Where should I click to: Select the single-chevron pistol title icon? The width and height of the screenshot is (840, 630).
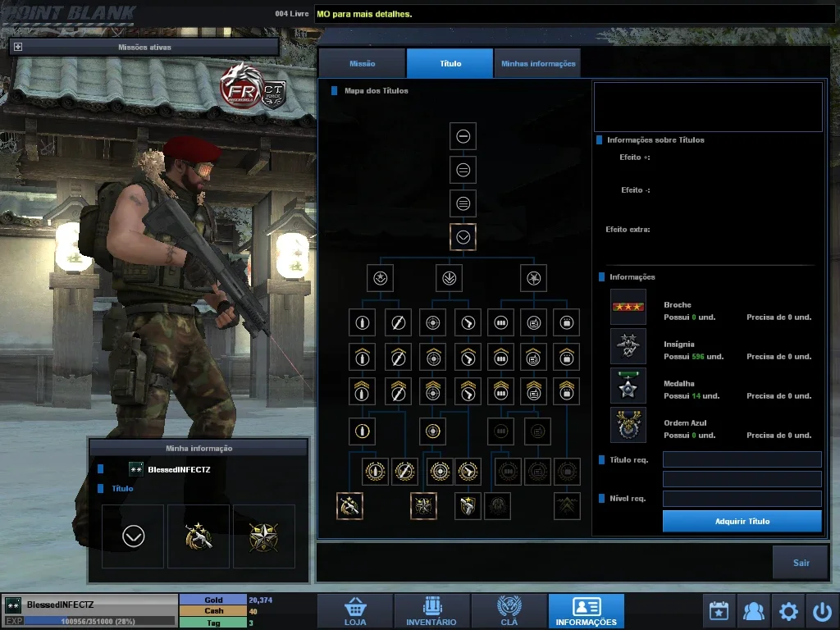pyautogui.click(x=468, y=358)
